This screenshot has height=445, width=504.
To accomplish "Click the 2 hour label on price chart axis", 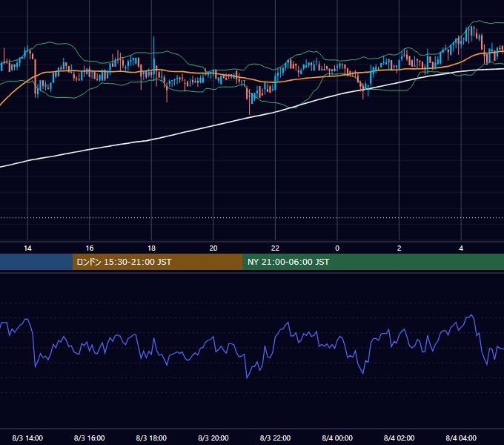I will (x=399, y=248).
